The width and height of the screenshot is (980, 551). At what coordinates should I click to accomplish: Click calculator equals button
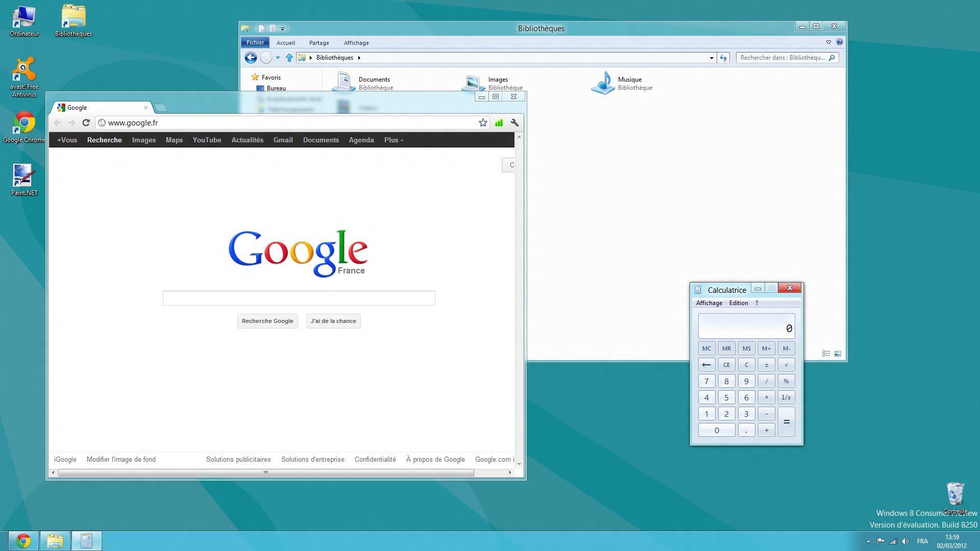[x=786, y=422]
